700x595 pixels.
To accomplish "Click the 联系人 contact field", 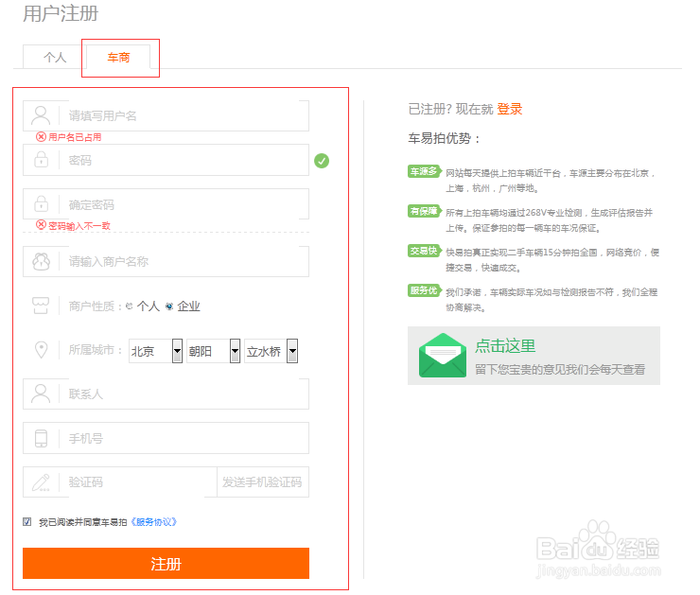I will (x=166, y=394).
